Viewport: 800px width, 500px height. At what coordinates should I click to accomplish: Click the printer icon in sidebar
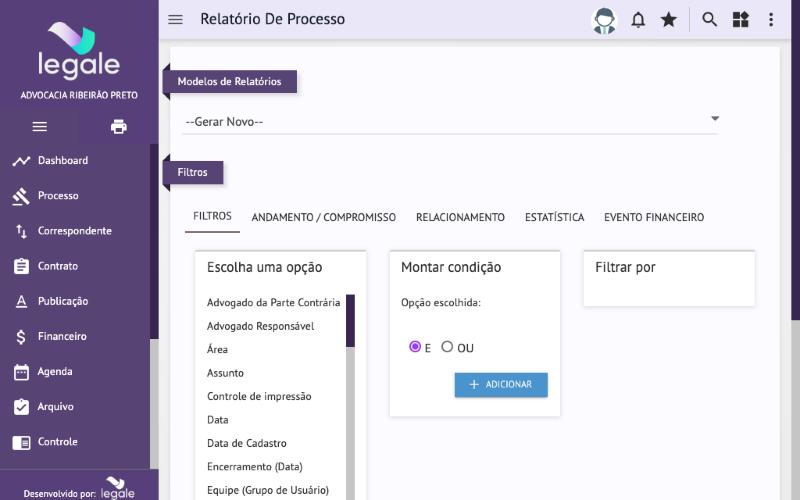[x=119, y=127]
